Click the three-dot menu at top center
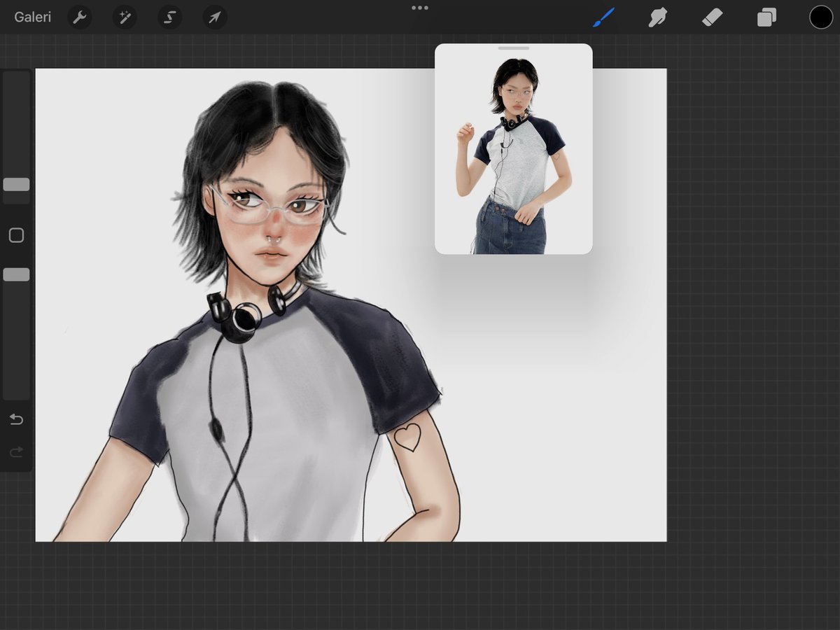The width and height of the screenshot is (840, 630). 420,8
